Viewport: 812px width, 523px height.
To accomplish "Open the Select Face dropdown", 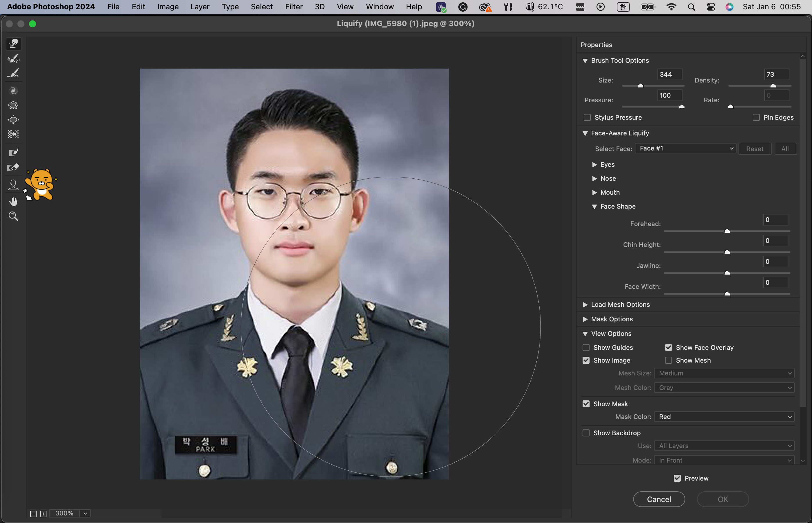I will tap(685, 148).
